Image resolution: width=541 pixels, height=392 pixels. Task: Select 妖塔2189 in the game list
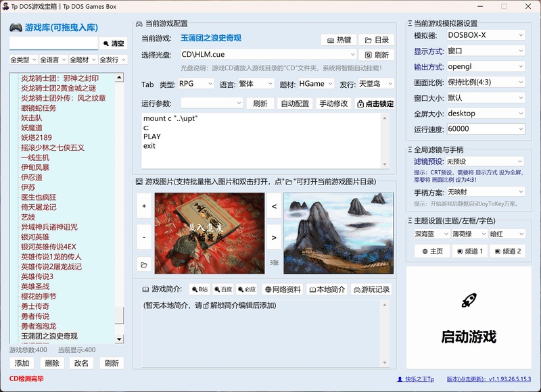pos(37,138)
